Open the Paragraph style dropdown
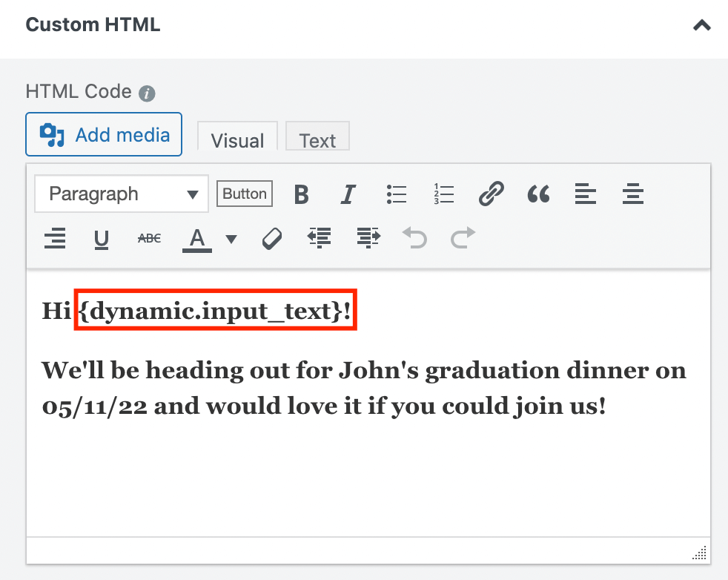 click(121, 194)
